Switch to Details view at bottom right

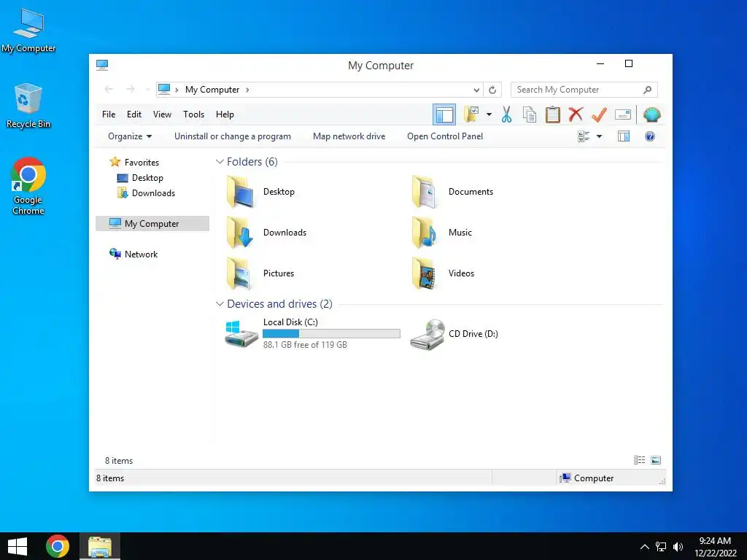(639, 460)
